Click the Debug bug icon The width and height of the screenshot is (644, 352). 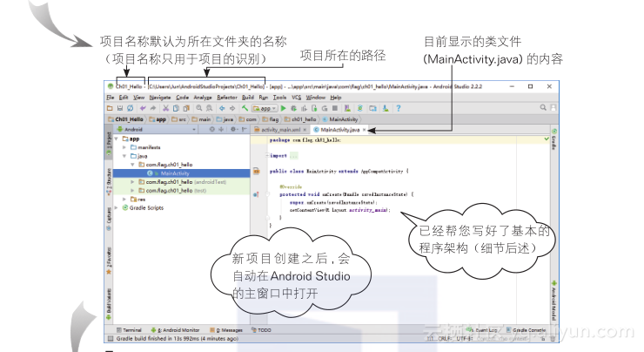coord(293,108)
